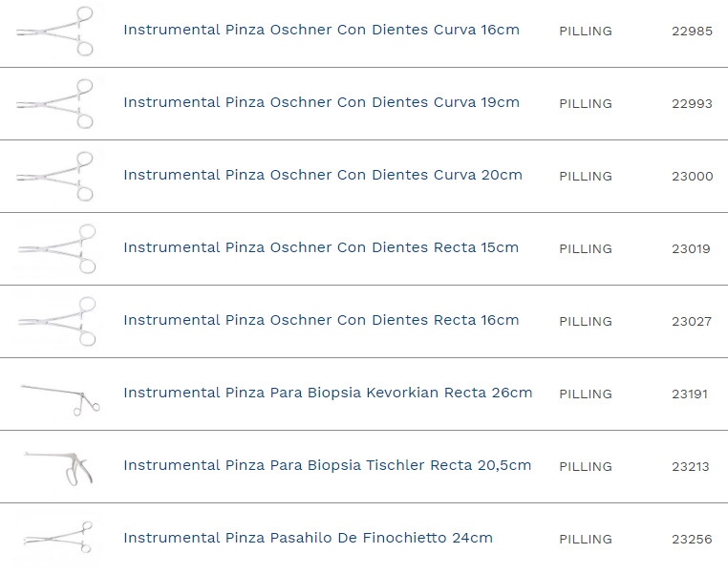Screen dimensions: 728x575
Task: Click the Oschner Recta 15cm forceps thumbnail
Action: pos(57,248)
